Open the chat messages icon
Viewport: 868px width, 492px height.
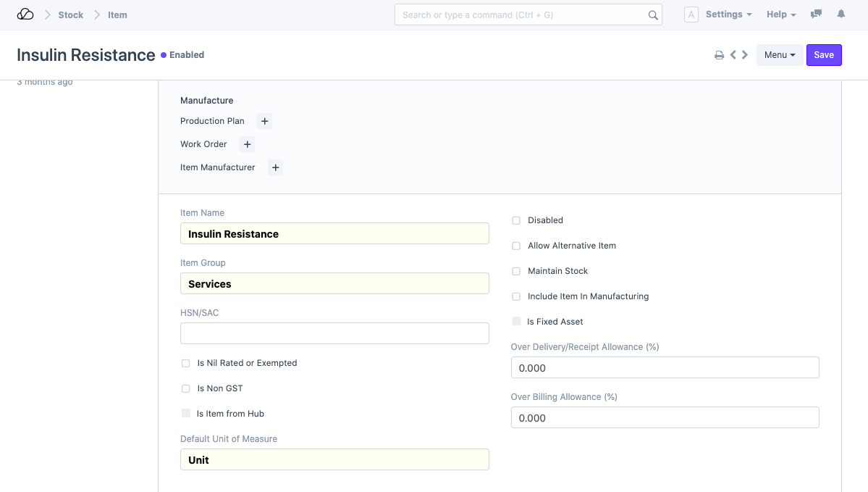coord(817,14)
